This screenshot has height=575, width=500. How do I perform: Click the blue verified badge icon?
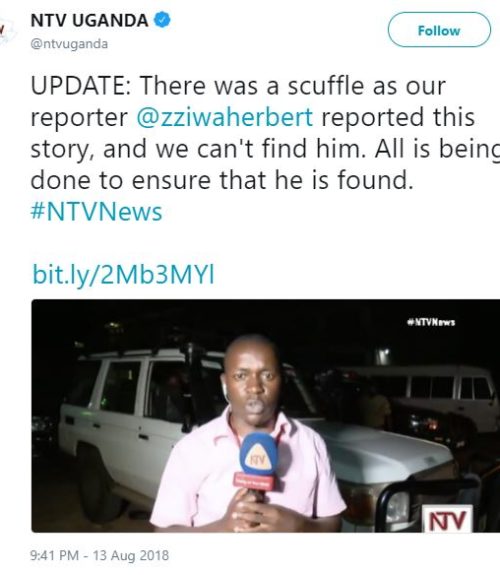162,19
